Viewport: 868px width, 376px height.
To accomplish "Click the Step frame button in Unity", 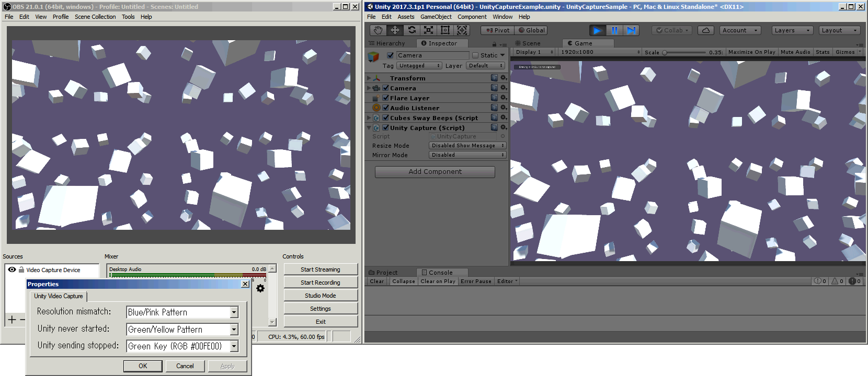I will [x=631, y=30].
